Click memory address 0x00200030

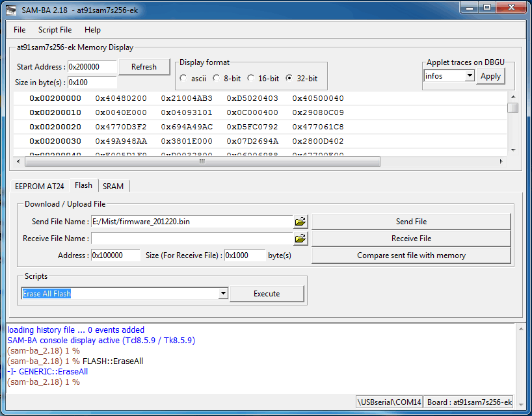click(55, 141)
